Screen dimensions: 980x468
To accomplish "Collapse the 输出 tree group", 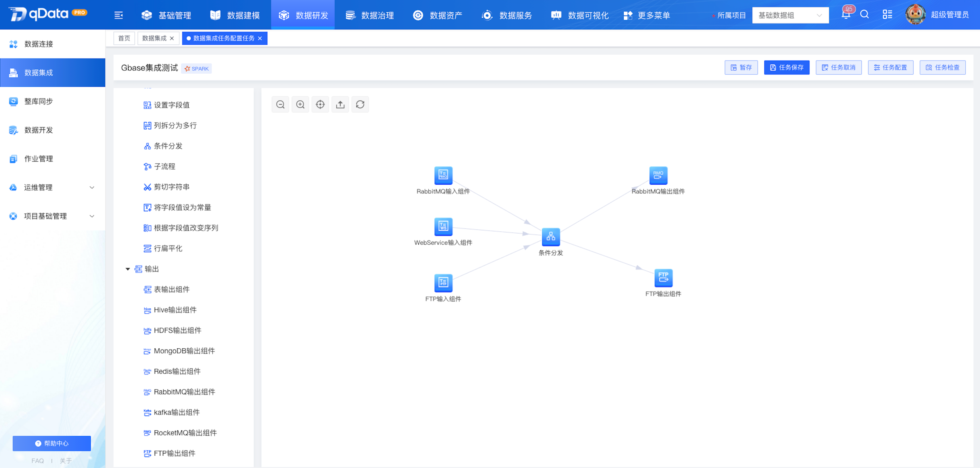I will click(x=128, y=269).
